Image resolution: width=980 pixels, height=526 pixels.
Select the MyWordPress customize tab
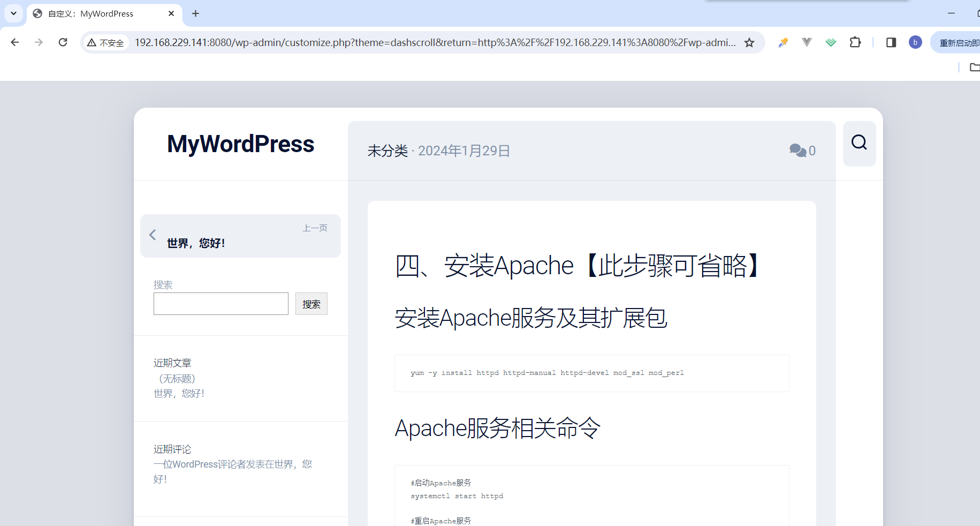104,13
